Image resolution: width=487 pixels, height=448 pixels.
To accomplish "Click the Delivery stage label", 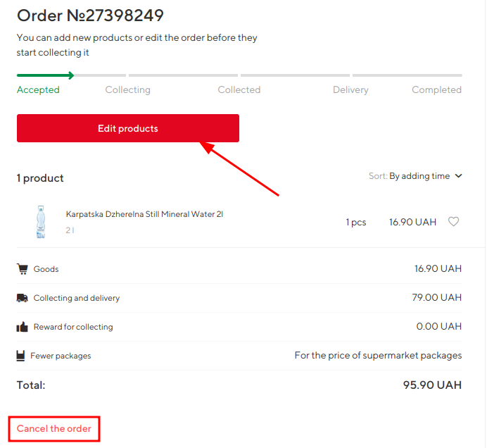I will coord(350,90).
